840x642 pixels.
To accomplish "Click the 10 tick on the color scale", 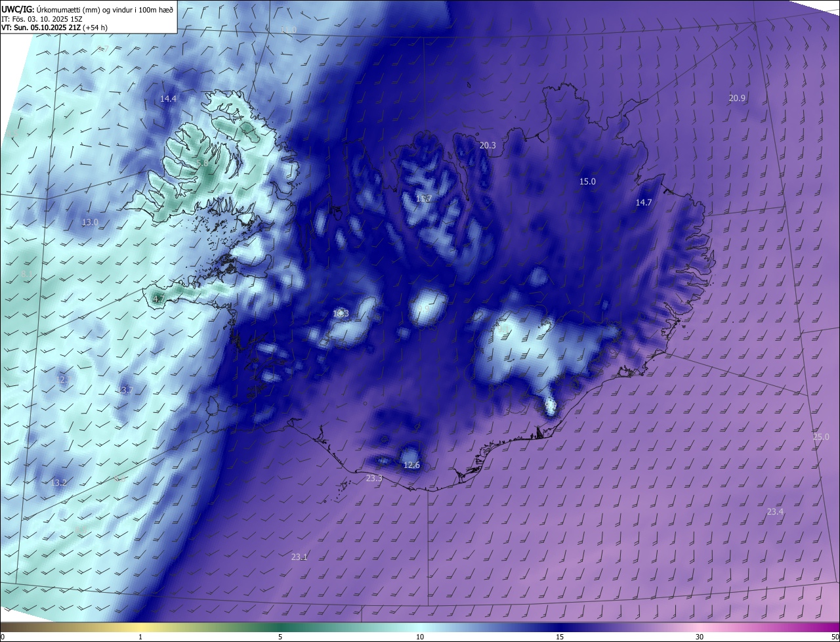I will point(420,637).
